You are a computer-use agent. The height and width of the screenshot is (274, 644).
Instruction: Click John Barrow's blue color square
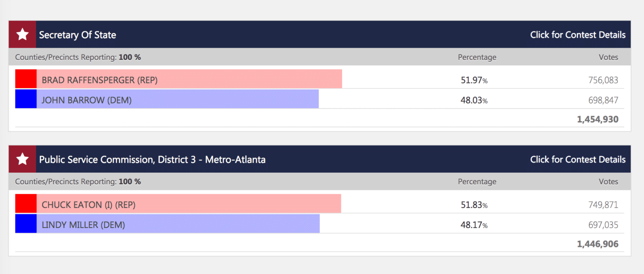pos(26,99)
